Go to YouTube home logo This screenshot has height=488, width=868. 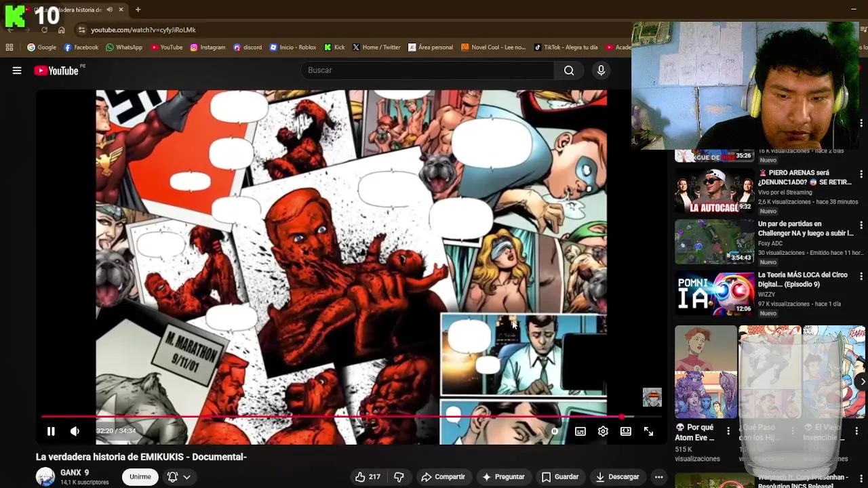coord(57,70)
